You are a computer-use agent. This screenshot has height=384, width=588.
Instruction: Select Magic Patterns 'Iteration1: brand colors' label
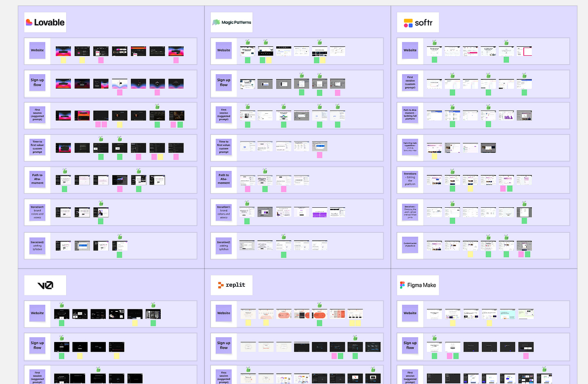pos(224,212)
